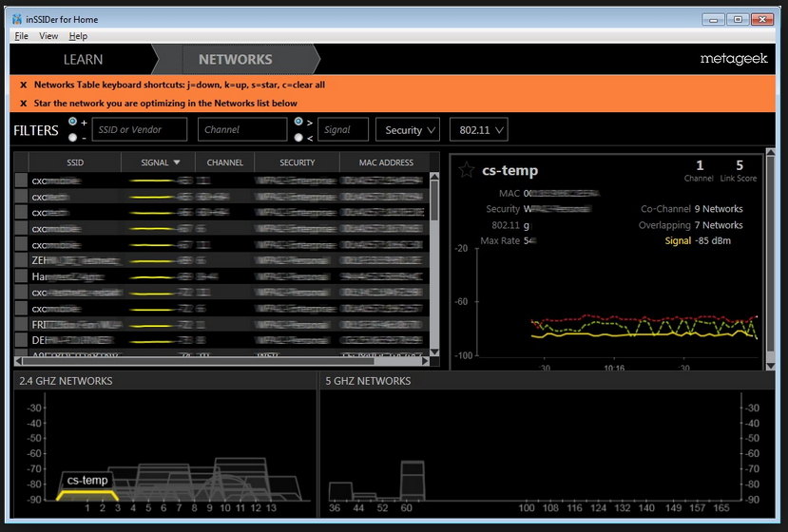788x532 pixels.
Task: Click the inSSIDer app icon in title bar
Action: pos(17,19)
